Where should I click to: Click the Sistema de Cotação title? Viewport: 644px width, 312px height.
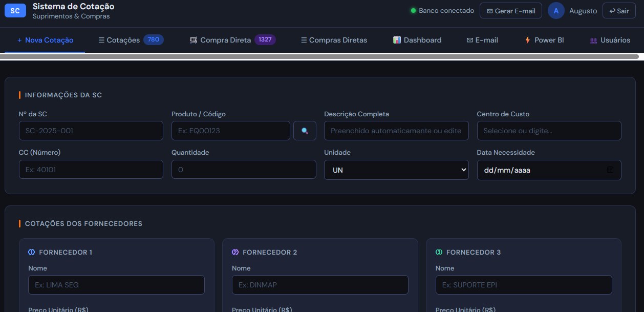click(x=74, y=7)
